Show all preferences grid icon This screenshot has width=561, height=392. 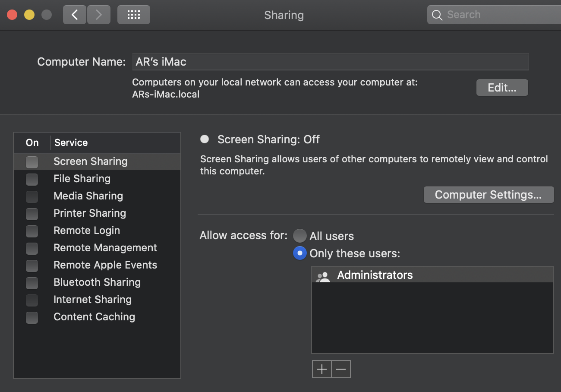point(134,15)
